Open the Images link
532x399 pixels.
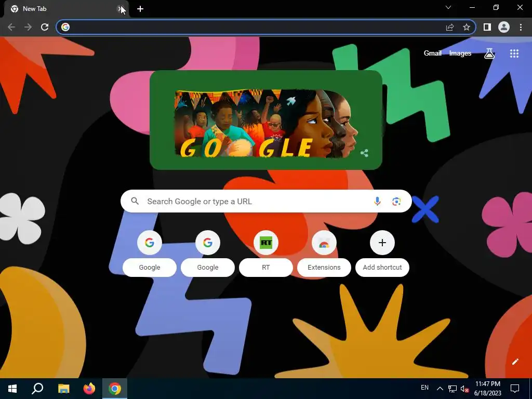point(460,54)
